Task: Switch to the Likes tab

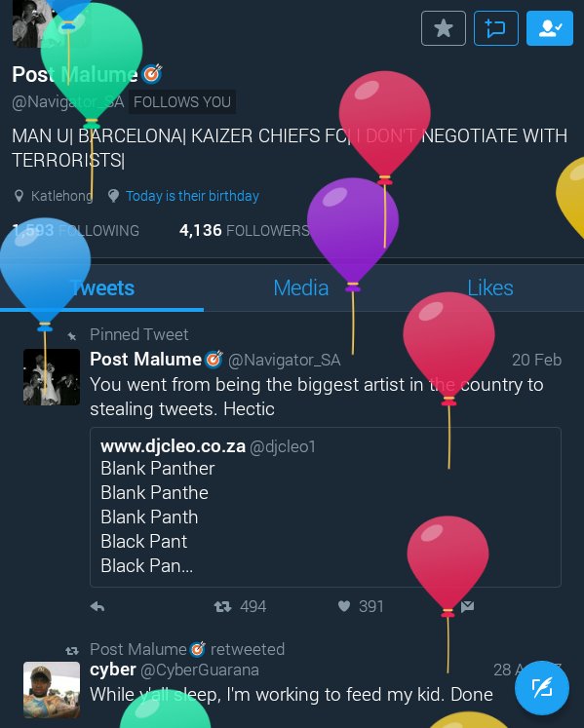Action: 490,287
